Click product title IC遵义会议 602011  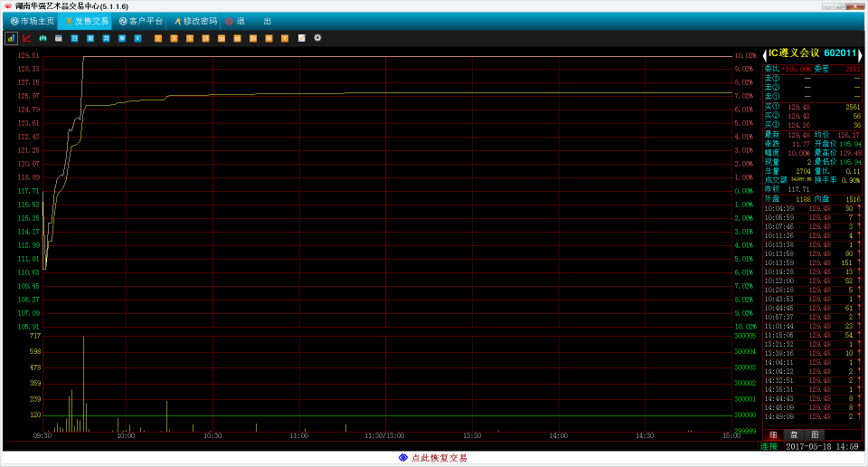point(812,53)
